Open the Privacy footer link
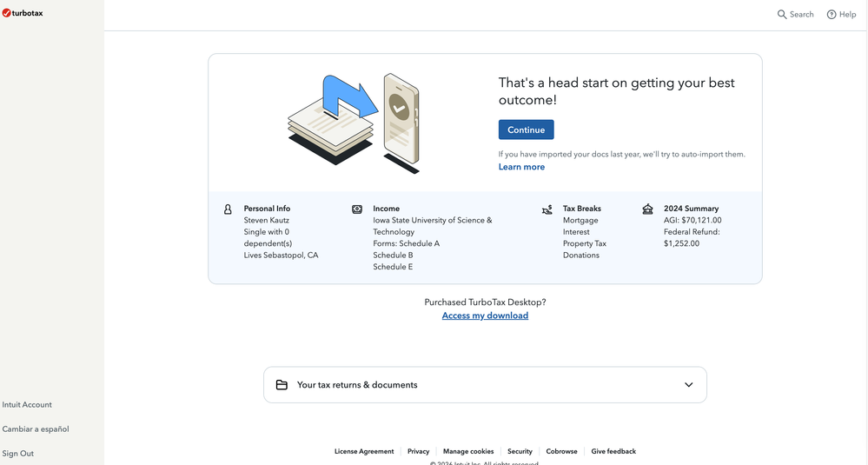The height and width of the screenshot is (465, 868). pos(419,452)
